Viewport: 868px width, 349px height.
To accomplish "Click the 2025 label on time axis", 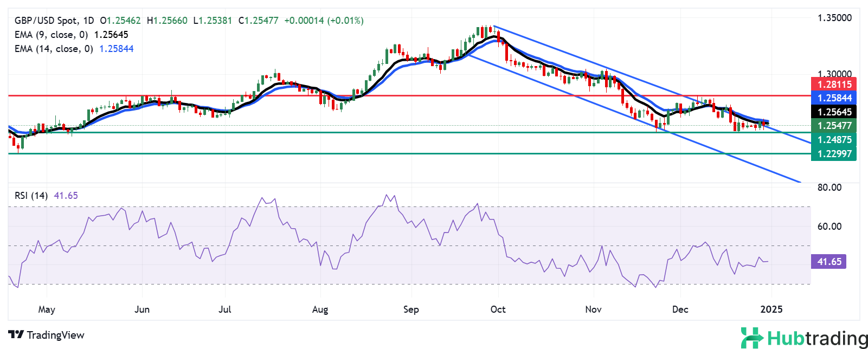I will (771, 309).
